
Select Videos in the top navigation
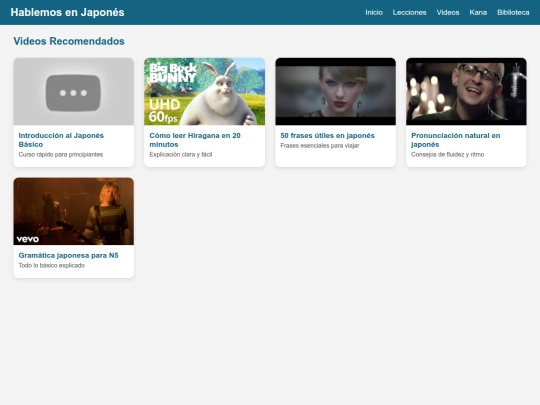click(448, 12)
